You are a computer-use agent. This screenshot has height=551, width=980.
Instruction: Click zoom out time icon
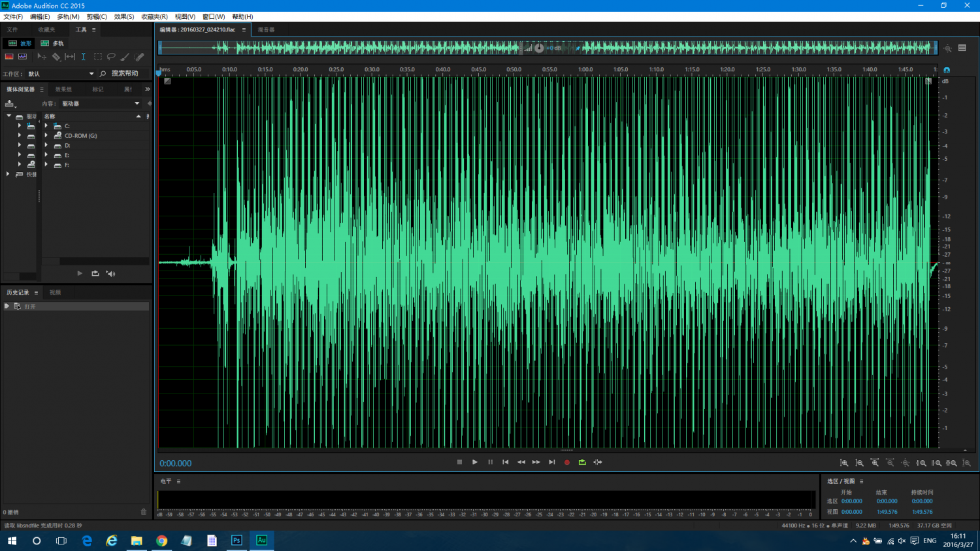[890, 463]
